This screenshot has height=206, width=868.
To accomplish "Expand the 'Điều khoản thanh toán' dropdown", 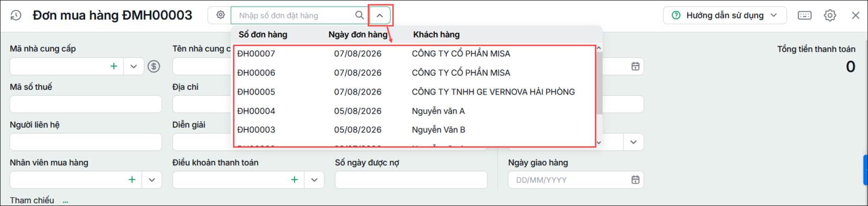I will [x=314, y=180].
